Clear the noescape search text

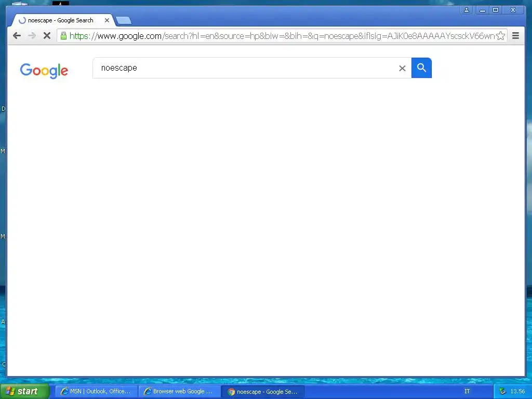(402, 68)
